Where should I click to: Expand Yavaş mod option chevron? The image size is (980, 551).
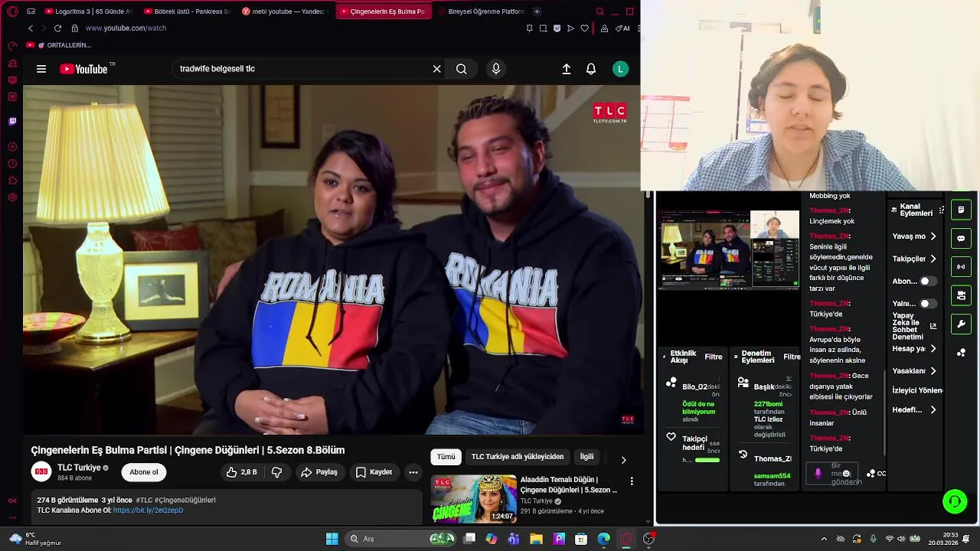(933, 236)
